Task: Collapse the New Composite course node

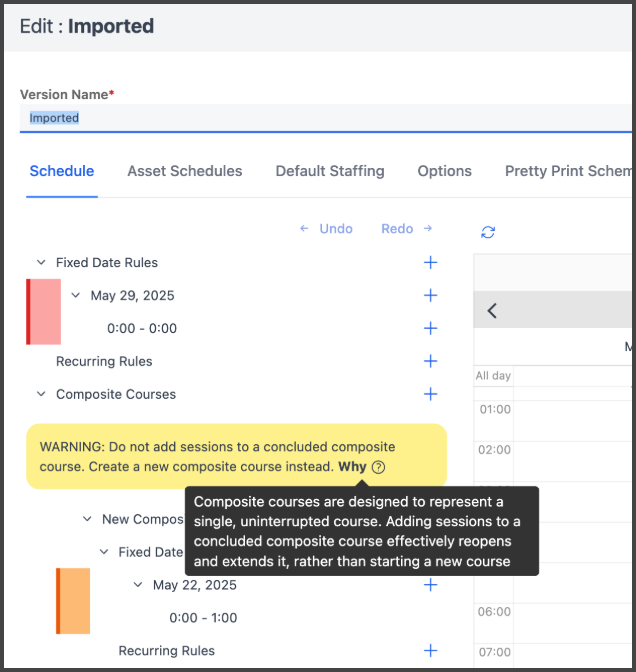Action: click(x=87, y=519)
